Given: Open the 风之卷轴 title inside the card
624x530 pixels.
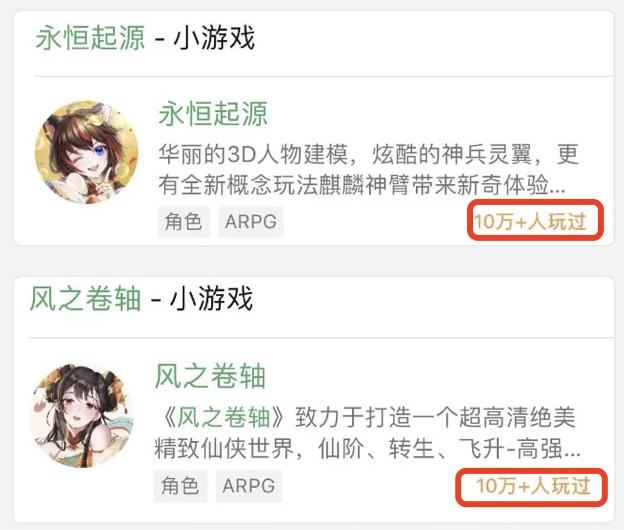Looking at the screenshot, I should click(x=210, y=376).
